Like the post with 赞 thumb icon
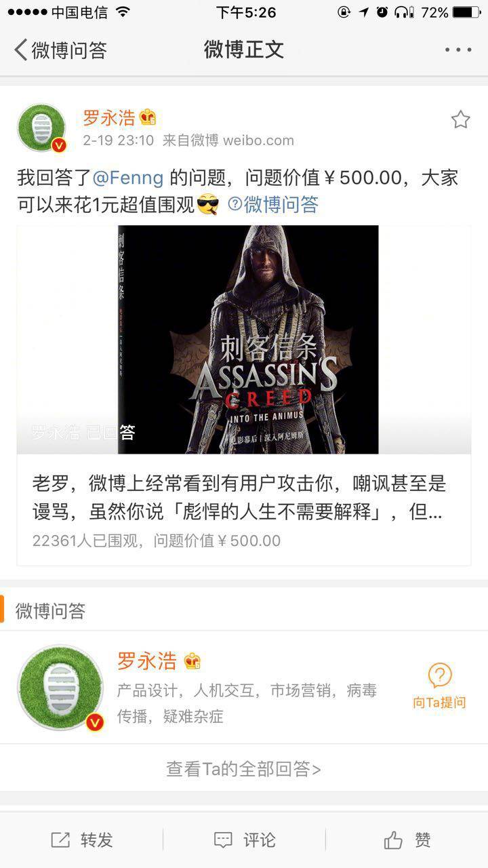 [394, 840]
